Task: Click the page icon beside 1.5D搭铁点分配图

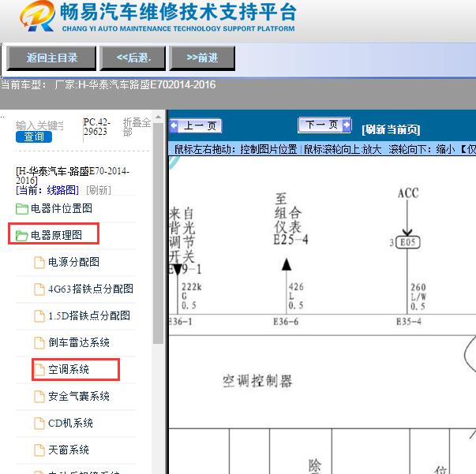Action: (x=39, y=316)
